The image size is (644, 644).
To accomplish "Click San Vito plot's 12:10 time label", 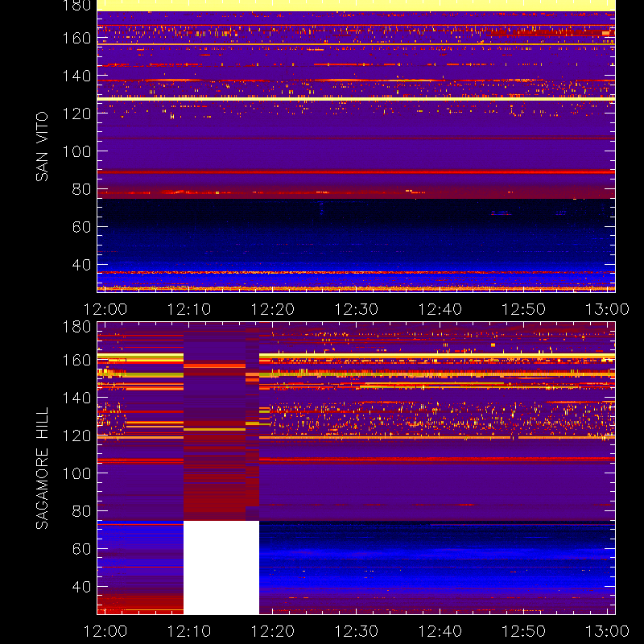I will pos(189,309).
